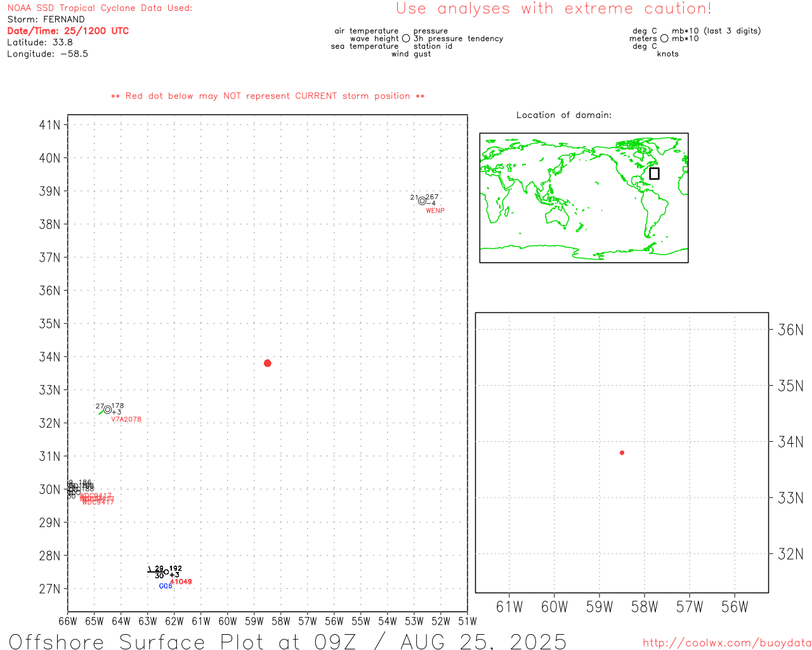Click the red storm position dot on main map

pyautogui.click(x=267, y=363)
